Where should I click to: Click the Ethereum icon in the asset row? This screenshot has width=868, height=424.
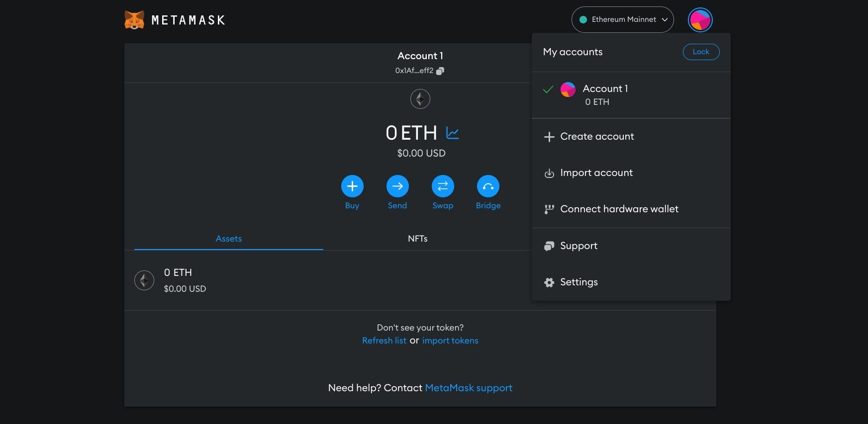point(144,280)
